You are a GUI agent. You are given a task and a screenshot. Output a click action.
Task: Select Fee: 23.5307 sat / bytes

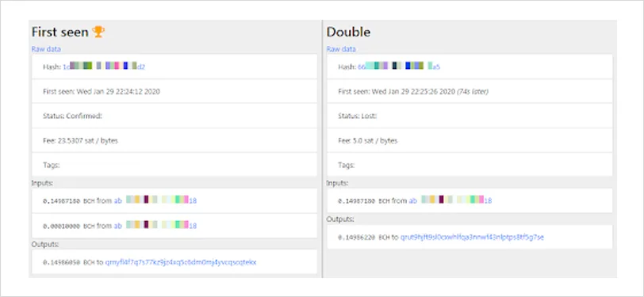pyautogui.click(x=81, y=141)
